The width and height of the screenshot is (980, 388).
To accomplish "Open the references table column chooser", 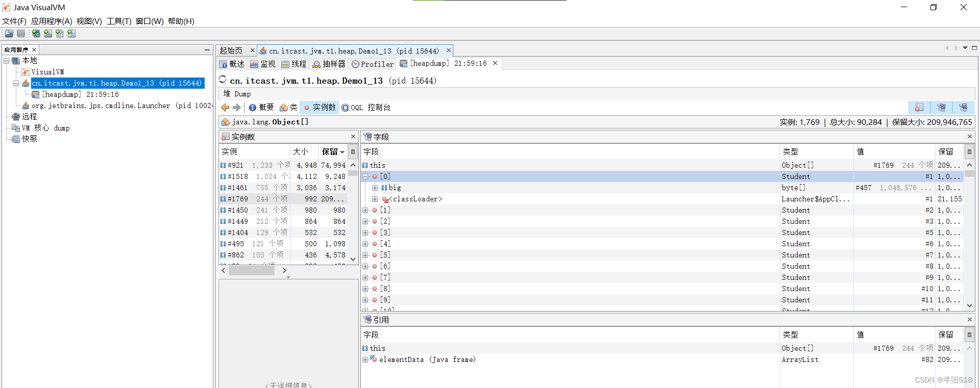I will click(x=969, y=335).
